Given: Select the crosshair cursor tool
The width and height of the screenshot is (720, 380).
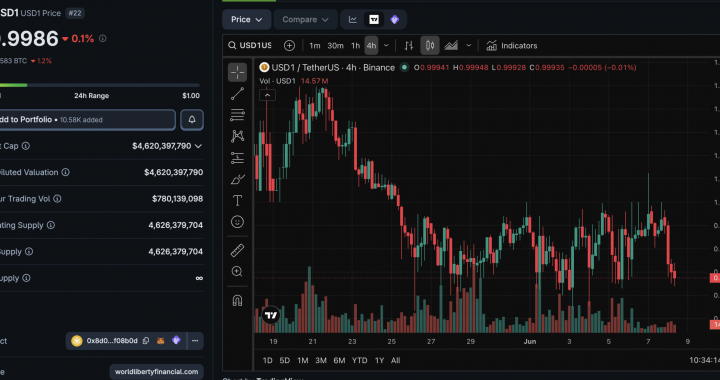Looking at the screenshot, I should [x=237, y=72].
